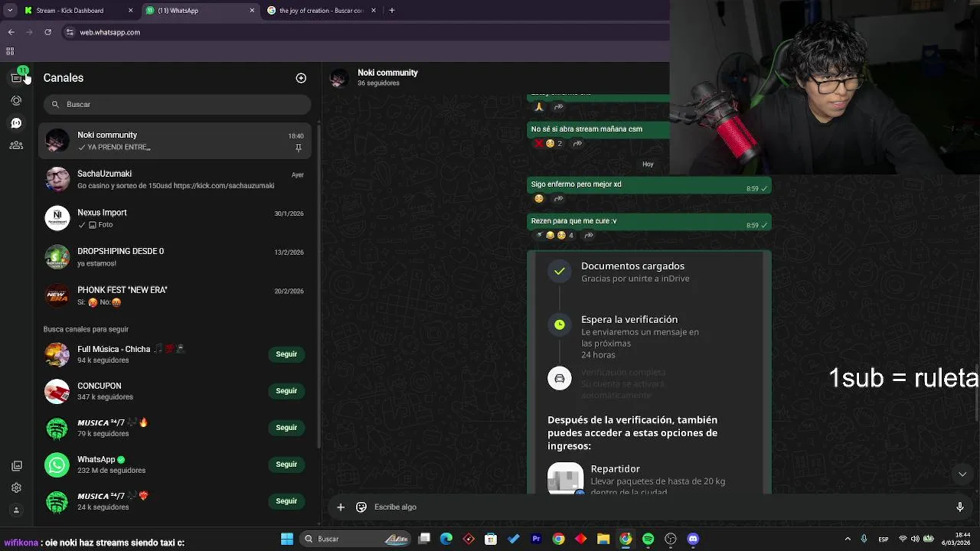
Task: Open the Communities sidebar icon
Action: 16,145
